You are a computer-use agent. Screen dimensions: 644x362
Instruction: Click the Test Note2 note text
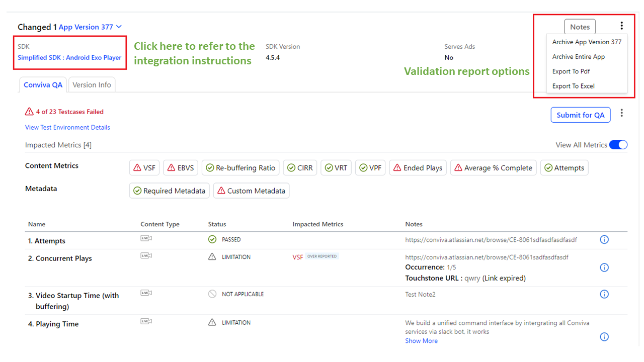421,295
